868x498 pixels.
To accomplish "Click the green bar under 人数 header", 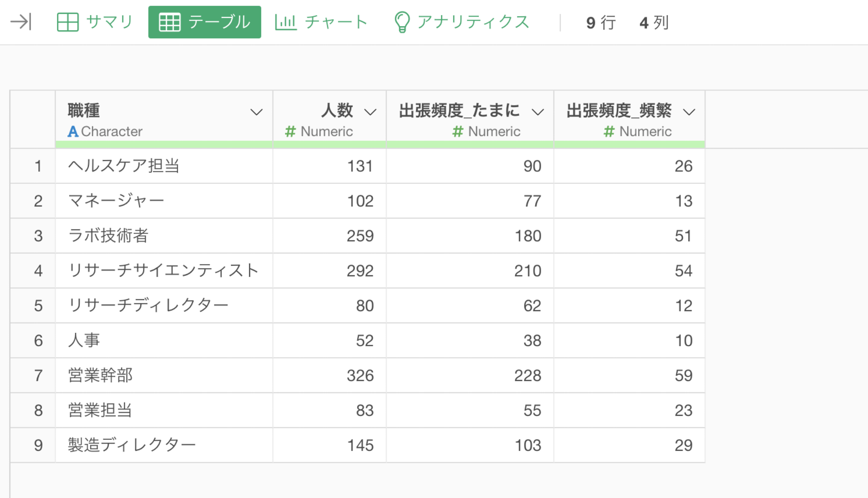I will 330,144.
